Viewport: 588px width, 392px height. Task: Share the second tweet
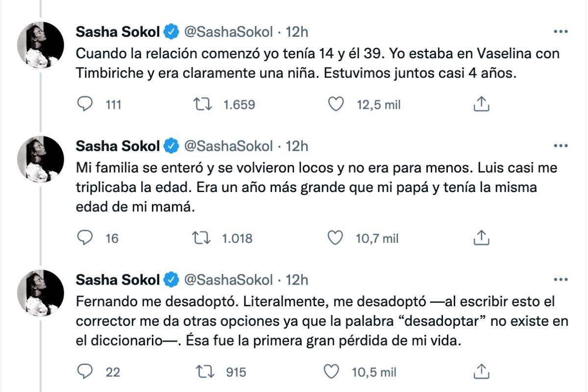(481, 238)
